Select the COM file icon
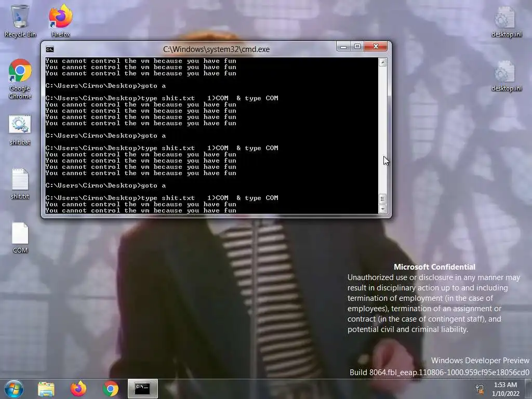Screen dimensions: 532x399 (20, 238)
